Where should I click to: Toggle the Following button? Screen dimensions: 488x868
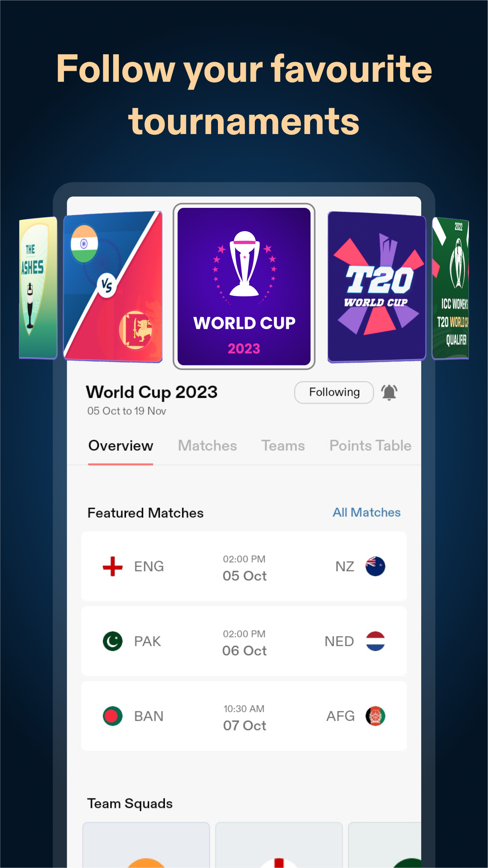click(x=334, y=392)
